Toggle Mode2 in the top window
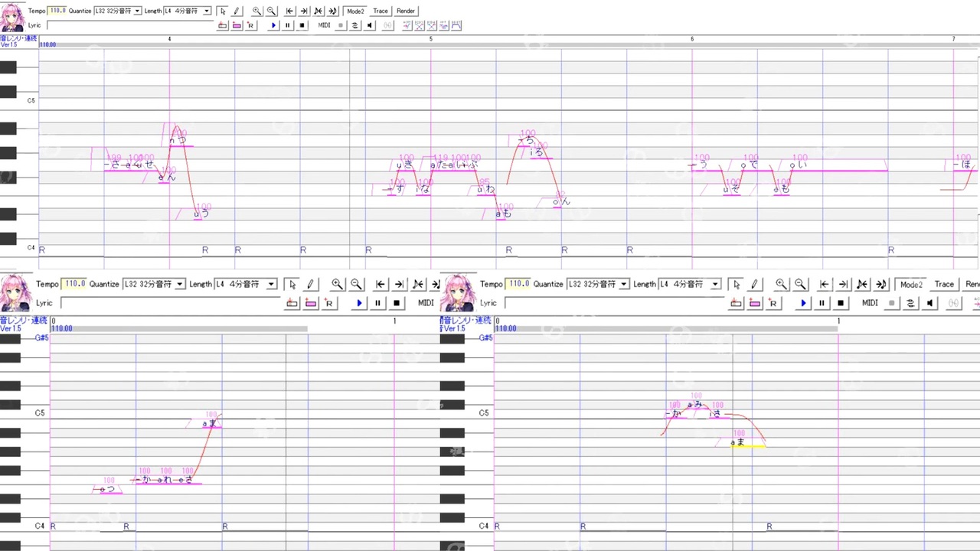This screenshot has width=980, height=551. click(x=355, y=11)
